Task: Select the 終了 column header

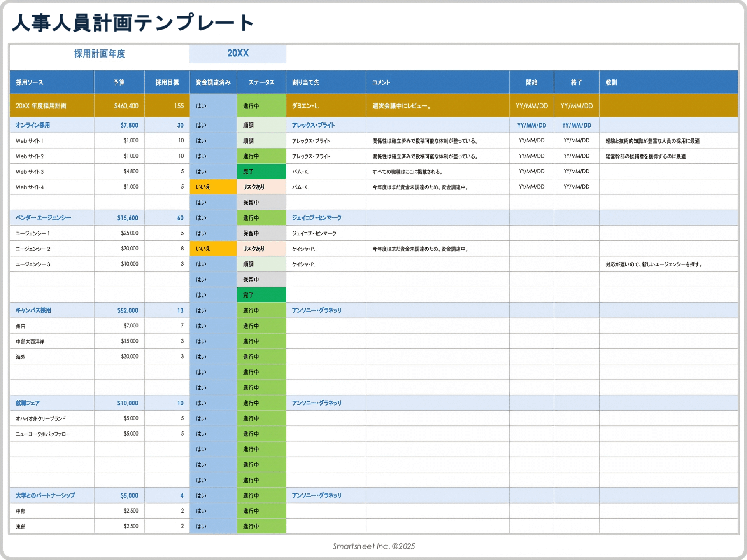Action: pyautogui.click(x=577, y=82)
